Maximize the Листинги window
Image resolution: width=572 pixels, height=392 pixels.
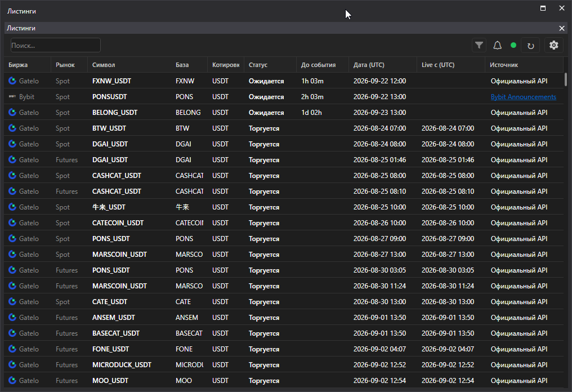coord(543,8)
